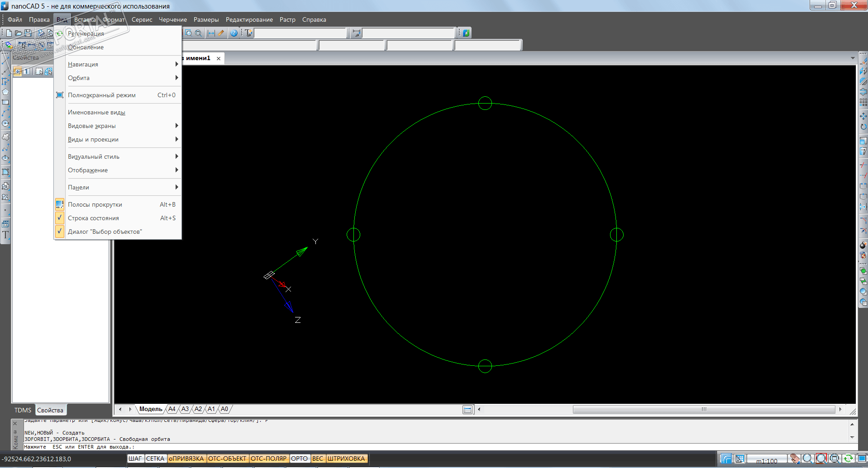
Task: Open the Файл menu
Action: click(15, 19)
